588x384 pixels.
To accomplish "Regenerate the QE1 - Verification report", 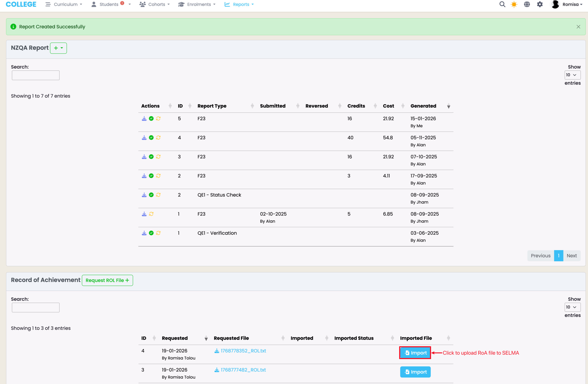I will click(158, 233).
